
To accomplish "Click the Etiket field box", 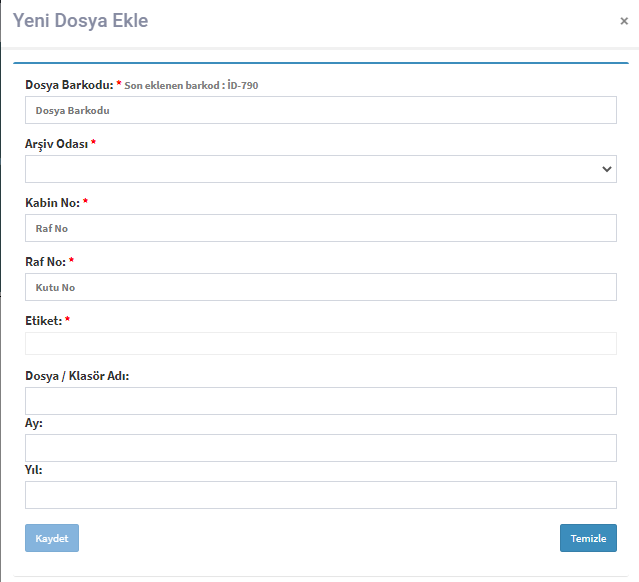I will coord(320,344).
